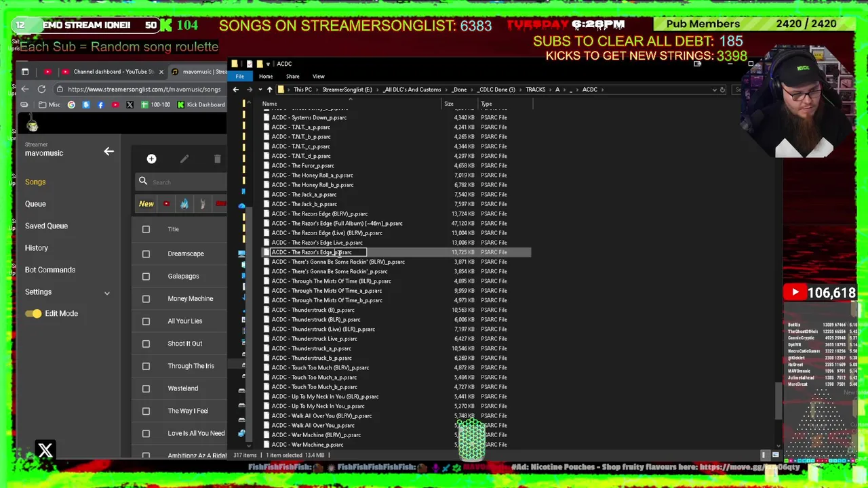Check the box for Through The Iris
868x488 pixels.
(146, 366)
